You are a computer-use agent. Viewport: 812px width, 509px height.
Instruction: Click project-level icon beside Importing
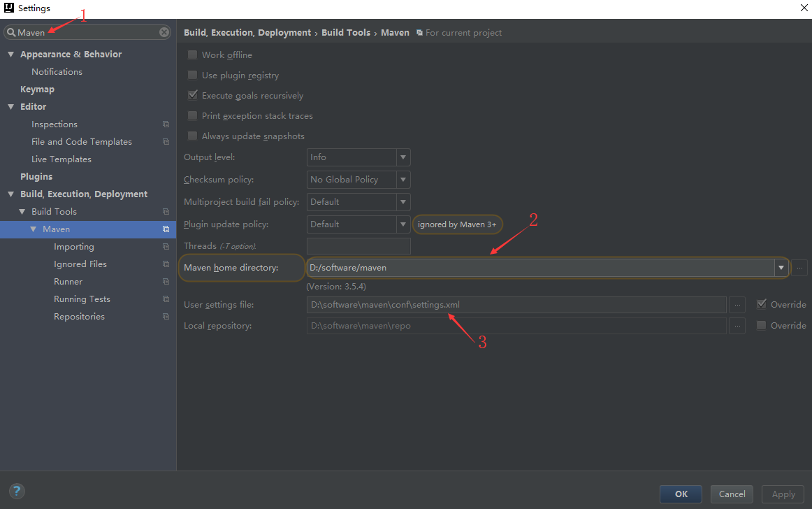coord(166,247)
